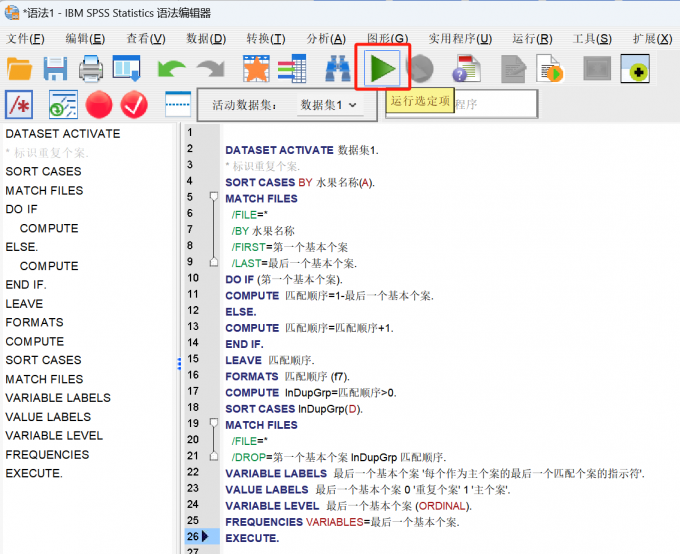The height and width of the screenshot is (554, 680).
Task: Click the COMPUTE InDupGrp line
Action: (311, 393)
